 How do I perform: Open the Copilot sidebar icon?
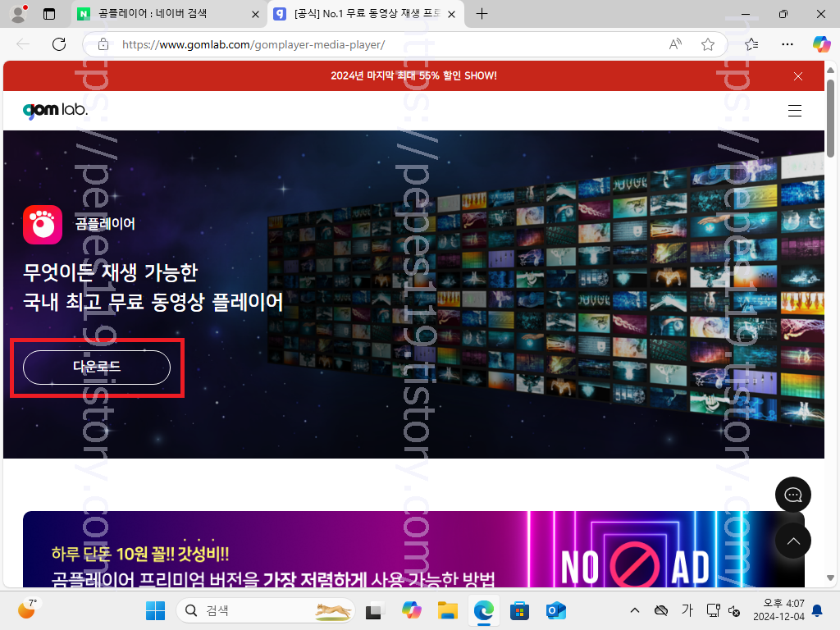(x=821, y=44)
